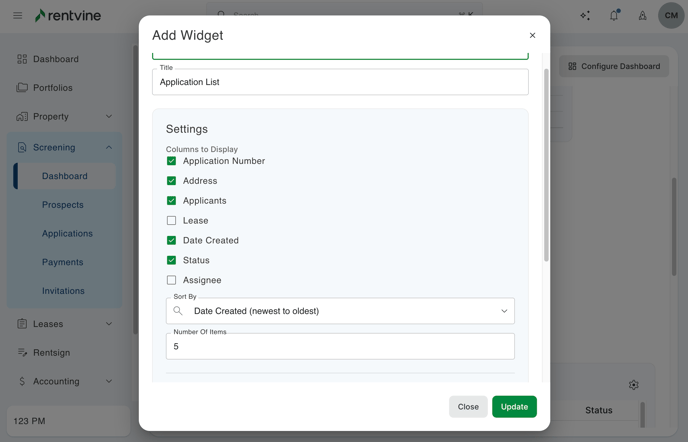
Task: Enable the Lease column checkbox
Action: point(171,221)
